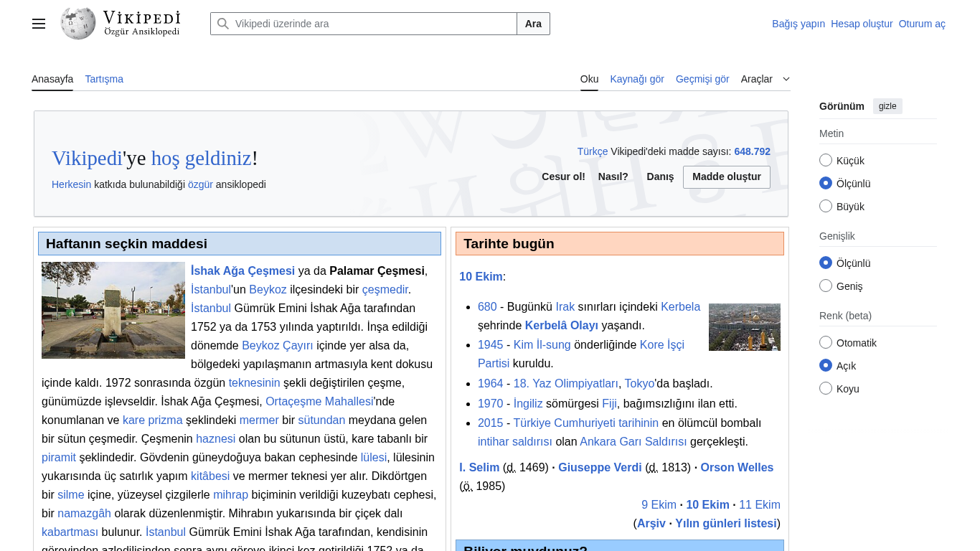Choose Geniş page width
980x551 pixels.
826,286
